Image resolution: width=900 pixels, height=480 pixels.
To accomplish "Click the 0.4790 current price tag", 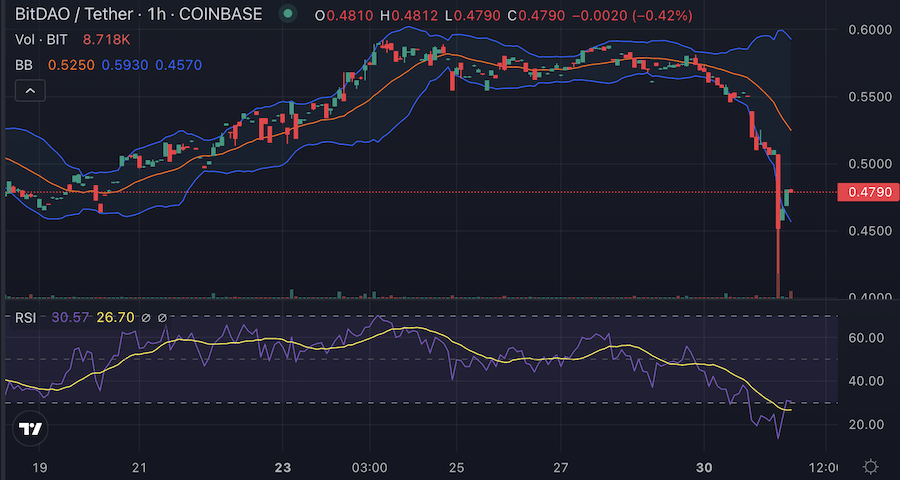I will click(868, 192).
